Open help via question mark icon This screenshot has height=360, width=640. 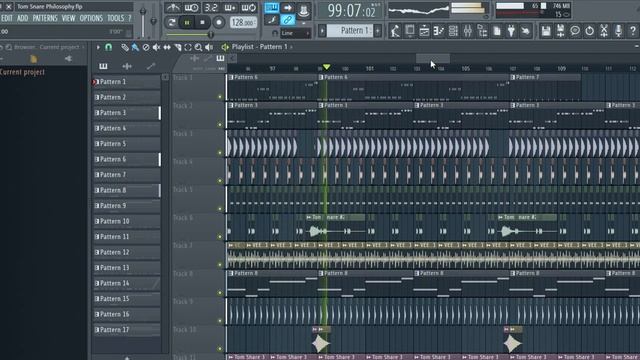[x=633, y=31]
